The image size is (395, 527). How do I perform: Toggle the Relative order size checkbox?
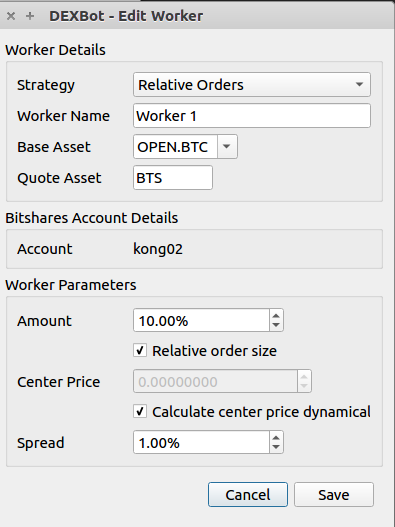click(x=140, y=351)
